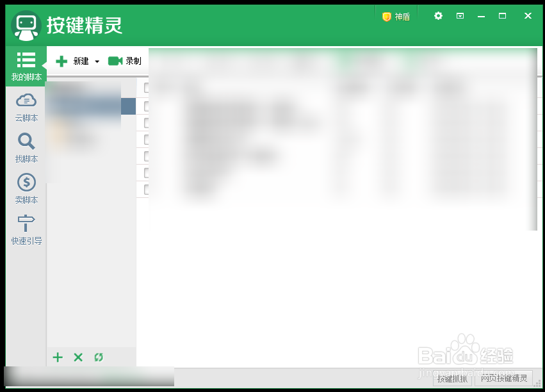Open the 云脚本 cloud scripts panel
Image resolution: width=545 pixels, height=392 pixels.
tap(26, 107)
